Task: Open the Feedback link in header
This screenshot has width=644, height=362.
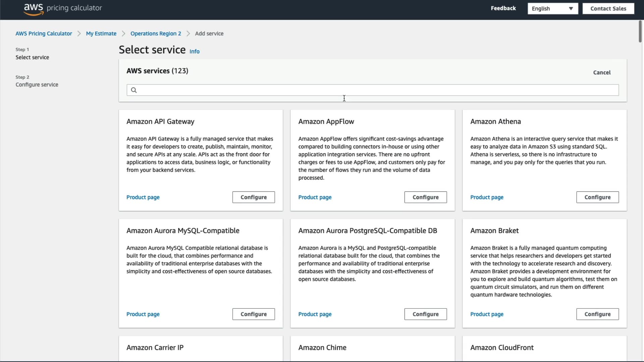Action: [x=503, y=8]
